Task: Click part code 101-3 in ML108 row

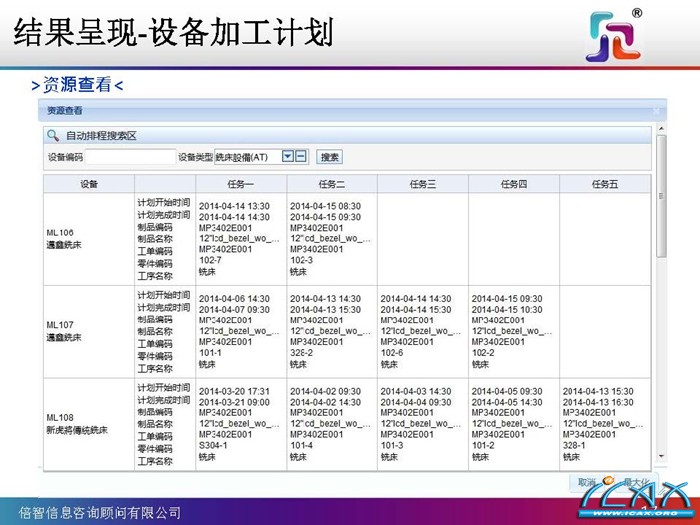Action: tap(392, 446)
